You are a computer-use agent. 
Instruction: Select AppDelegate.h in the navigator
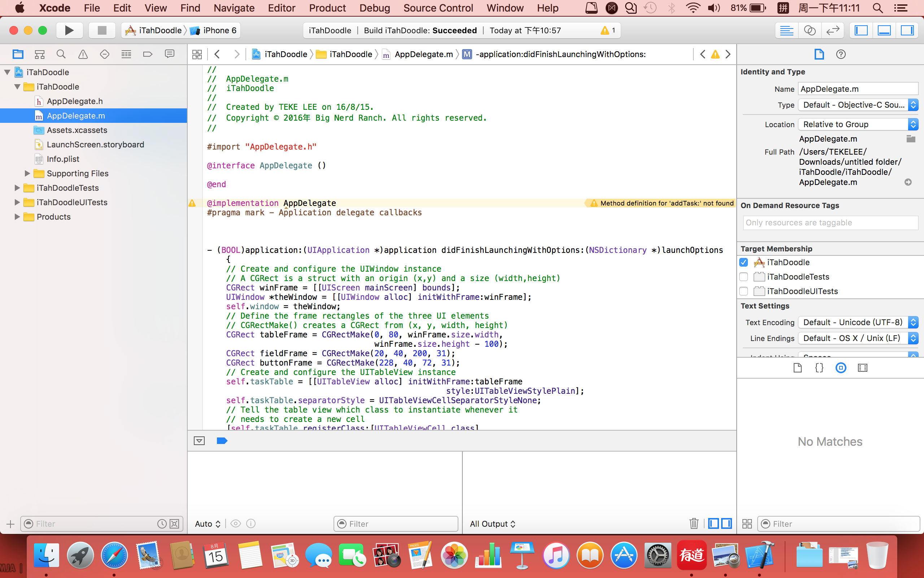74,101
